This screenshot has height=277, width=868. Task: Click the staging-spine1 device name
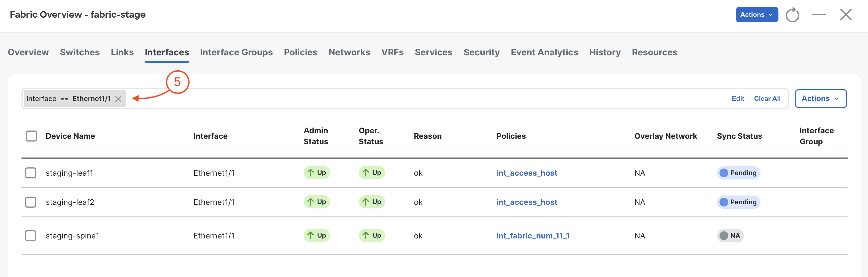coord(72,236)
